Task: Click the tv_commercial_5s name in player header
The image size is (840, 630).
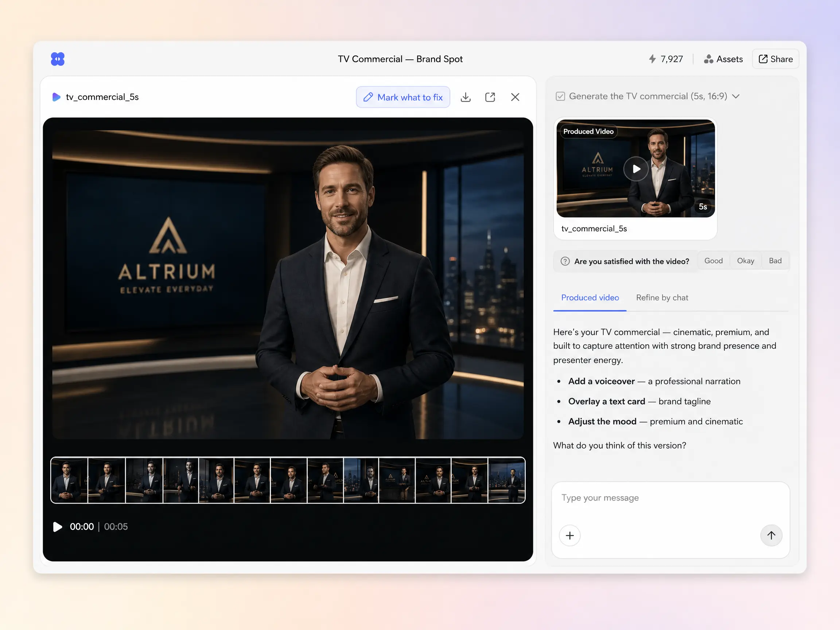Action: click(102, 97)
